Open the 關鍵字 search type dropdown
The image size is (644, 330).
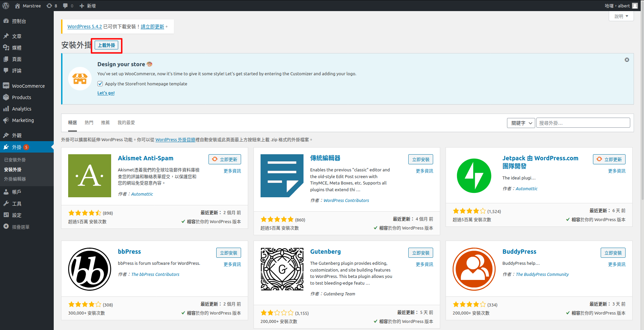tap(521, 123)
